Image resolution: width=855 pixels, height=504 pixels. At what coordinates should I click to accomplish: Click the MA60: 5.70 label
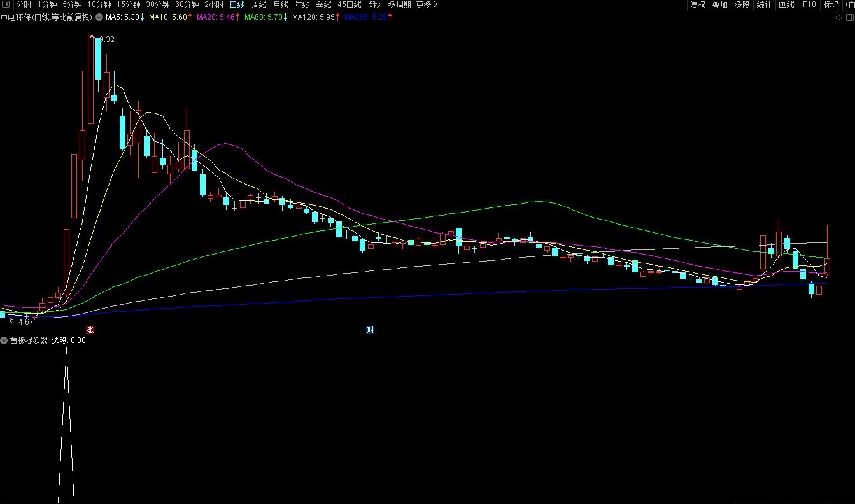263,18
